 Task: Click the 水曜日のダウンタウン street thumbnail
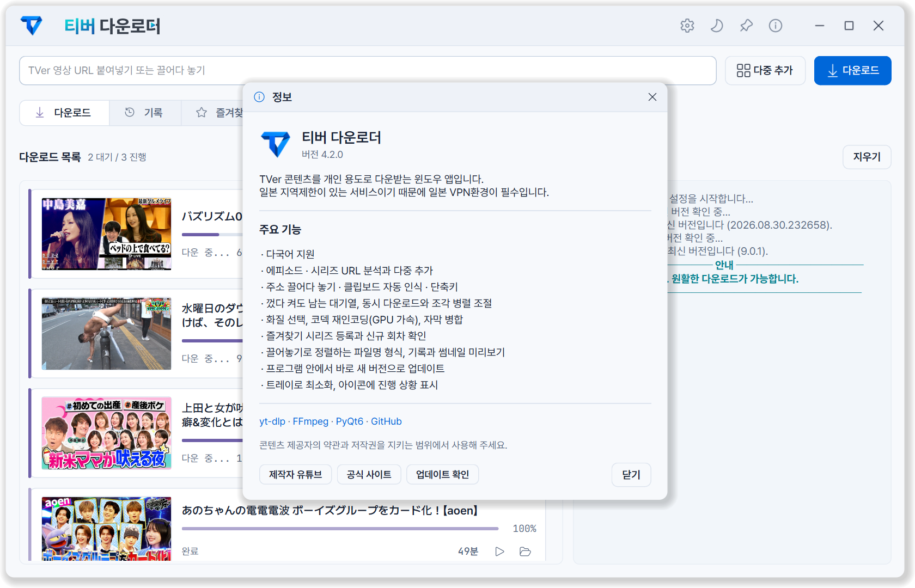point(106,333)
